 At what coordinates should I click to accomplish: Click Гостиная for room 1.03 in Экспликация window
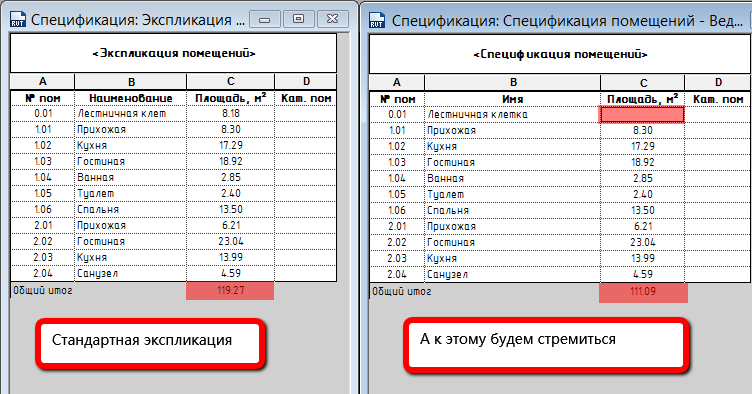point(130,162)
